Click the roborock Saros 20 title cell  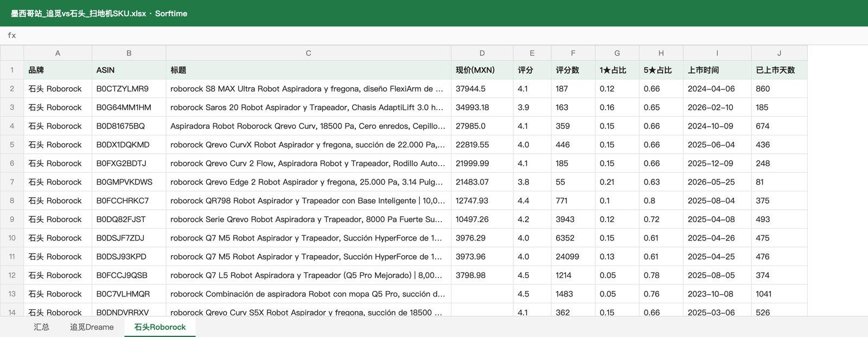point(308,107)
